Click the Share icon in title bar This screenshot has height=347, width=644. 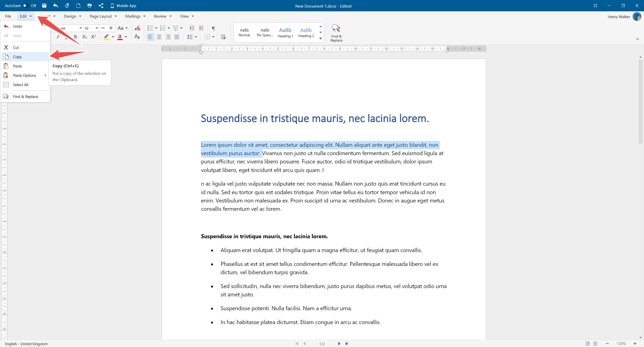[x=101, y=6]
